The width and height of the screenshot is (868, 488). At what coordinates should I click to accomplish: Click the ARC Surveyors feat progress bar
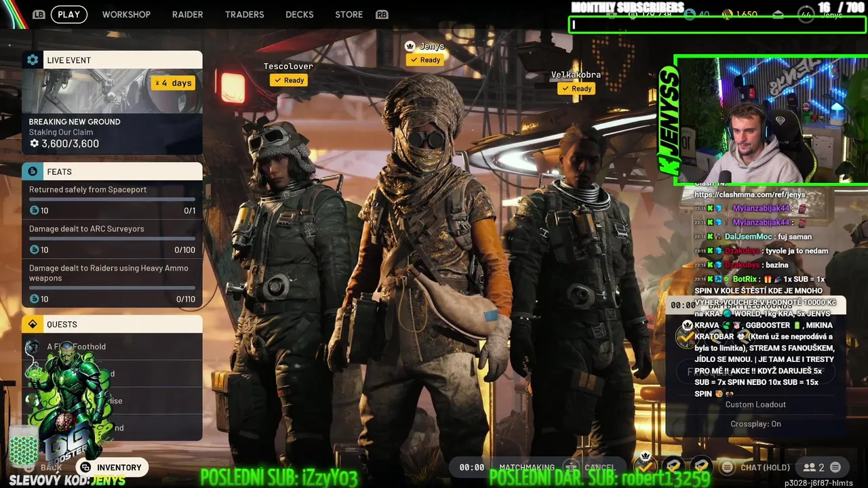click(x=112, y=239)
